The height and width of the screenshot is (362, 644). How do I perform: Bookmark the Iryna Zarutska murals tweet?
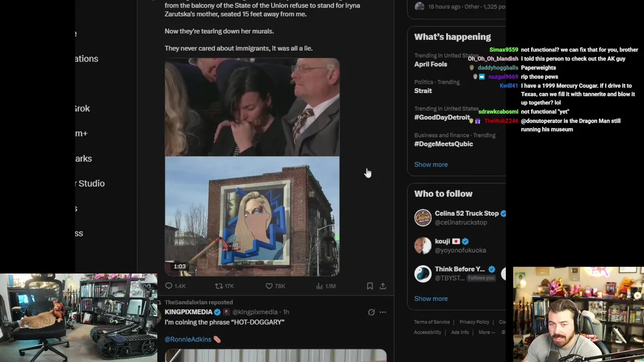tap(370, 286)
